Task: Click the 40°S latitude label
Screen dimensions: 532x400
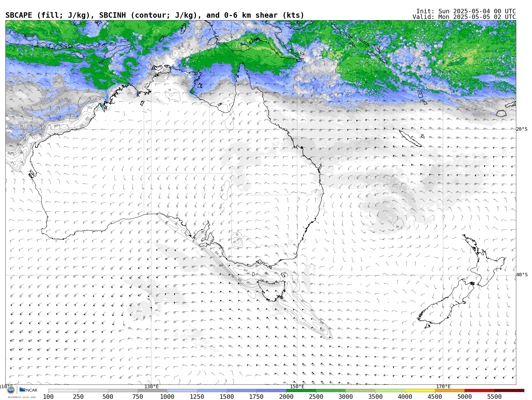Action: [522, 275]
